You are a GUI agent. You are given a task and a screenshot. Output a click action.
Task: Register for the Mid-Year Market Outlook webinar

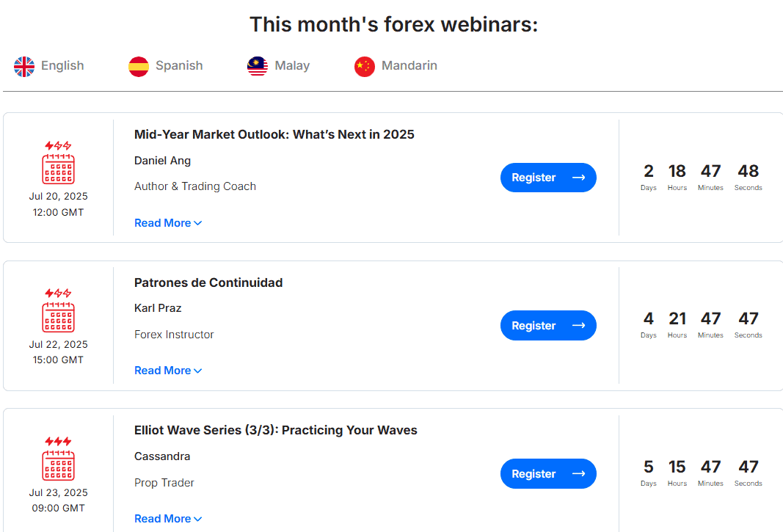(548, 177)
